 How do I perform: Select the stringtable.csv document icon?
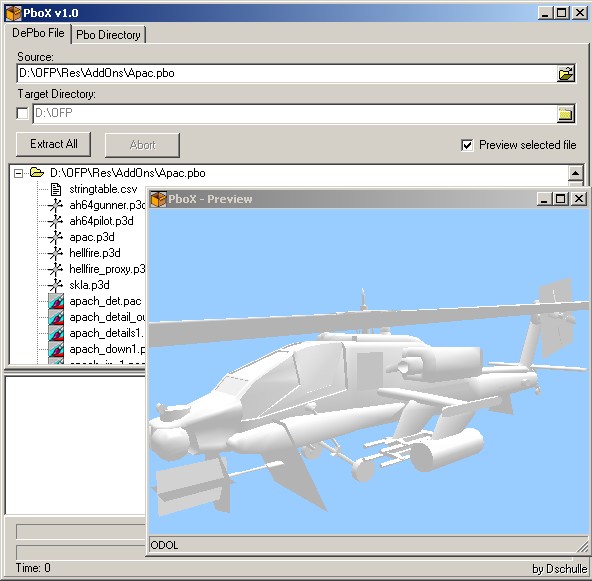point(56,190)
